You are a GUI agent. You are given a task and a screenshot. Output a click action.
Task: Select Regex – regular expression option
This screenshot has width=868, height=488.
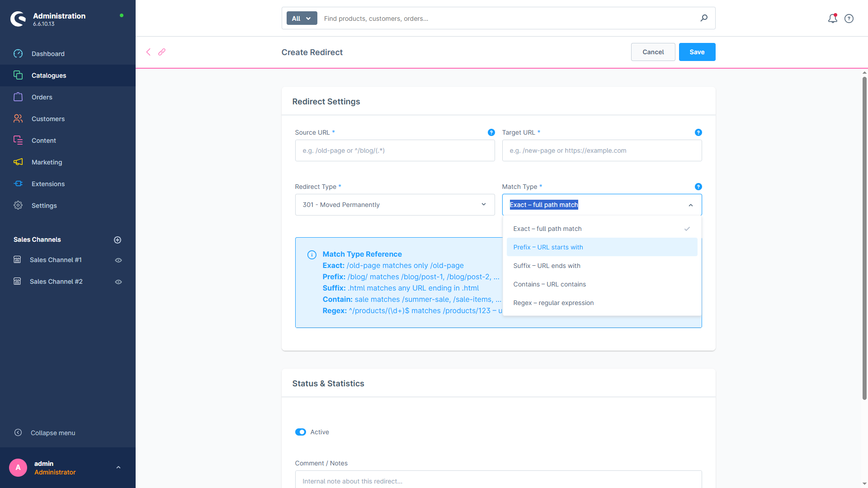click(x=602, y=303)
